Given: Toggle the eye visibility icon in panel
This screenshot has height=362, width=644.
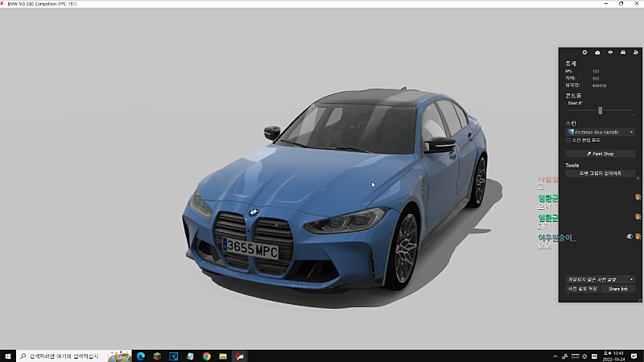Looking at the screenshot, I should tap(610, 52).
